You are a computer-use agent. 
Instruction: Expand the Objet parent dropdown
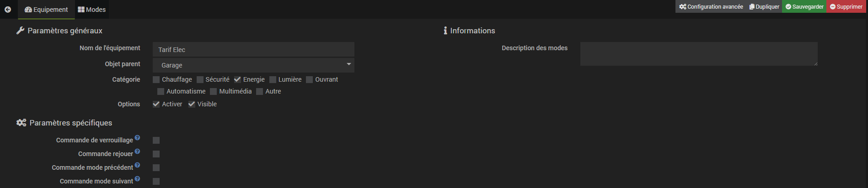click(x=253, y=65)
